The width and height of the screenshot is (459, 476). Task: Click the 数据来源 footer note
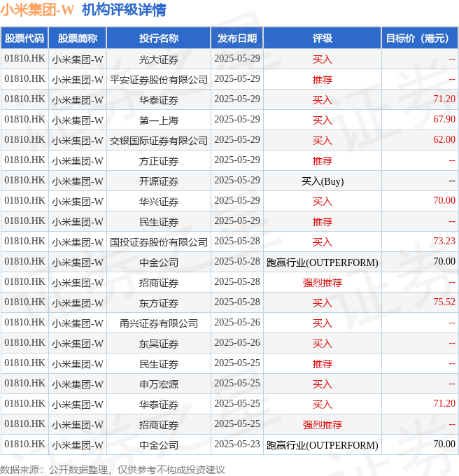pyautogui.click(x=113, y=470)
